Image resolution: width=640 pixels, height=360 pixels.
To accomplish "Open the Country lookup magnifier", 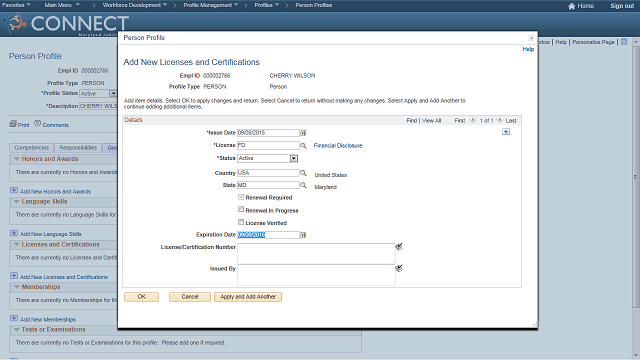I will (303, 173).
